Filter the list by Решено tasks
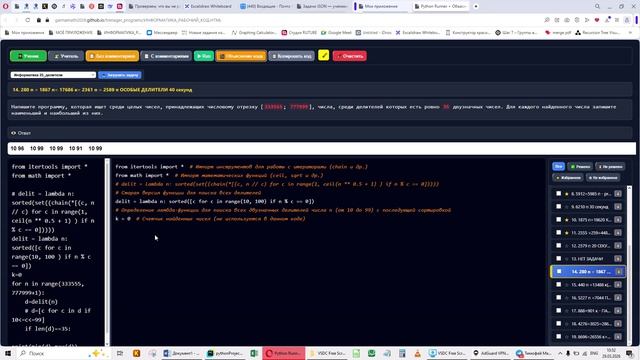 (x=580, y=167)
